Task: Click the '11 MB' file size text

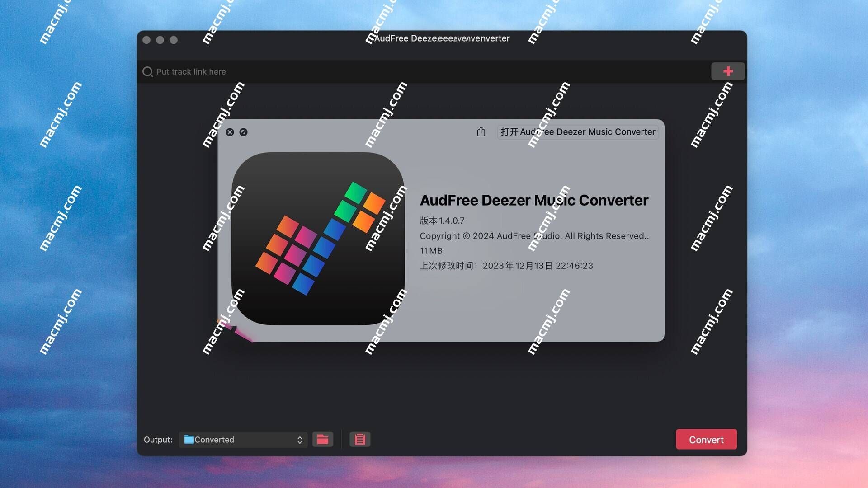Action: point(431,251)
